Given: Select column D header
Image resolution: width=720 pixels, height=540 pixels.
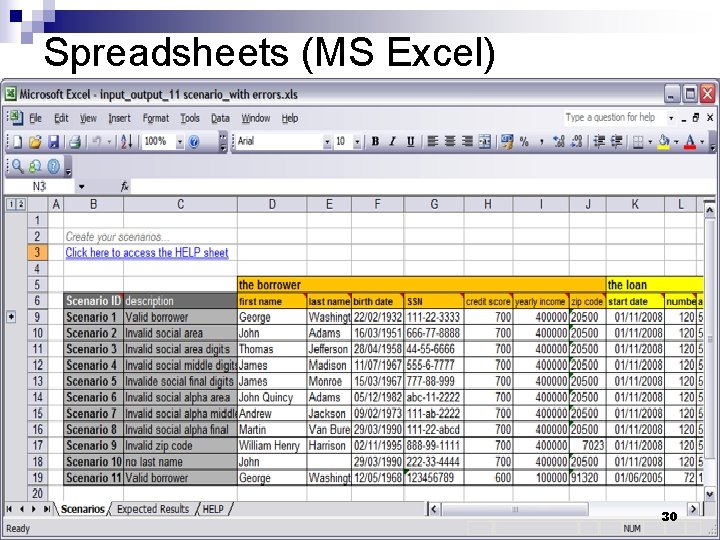Looking at the screenshot, I should pyautogui.click(x=272, y=204).
